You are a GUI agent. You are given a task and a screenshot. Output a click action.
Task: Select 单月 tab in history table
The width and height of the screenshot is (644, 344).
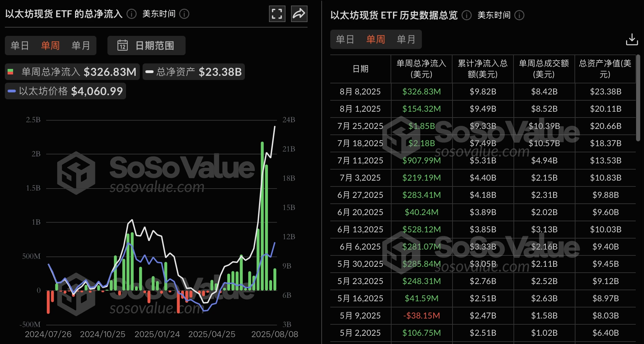click(406, 39)
